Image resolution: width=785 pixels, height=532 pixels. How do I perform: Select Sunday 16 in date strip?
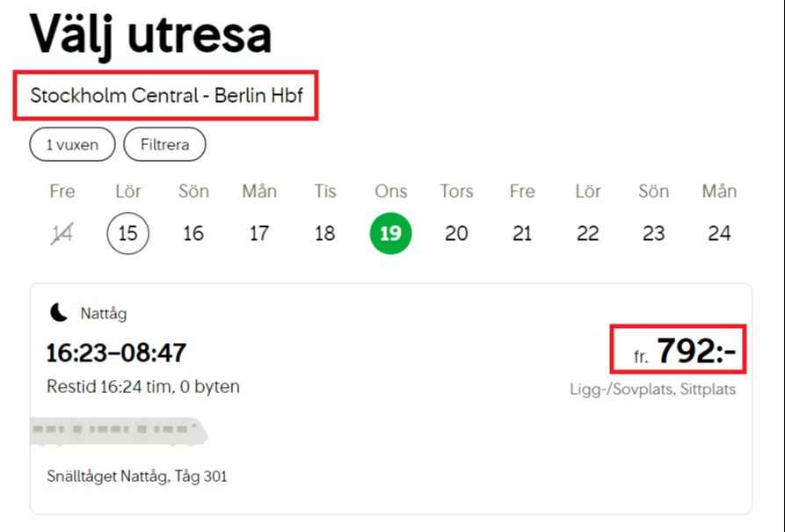point(193,234)
